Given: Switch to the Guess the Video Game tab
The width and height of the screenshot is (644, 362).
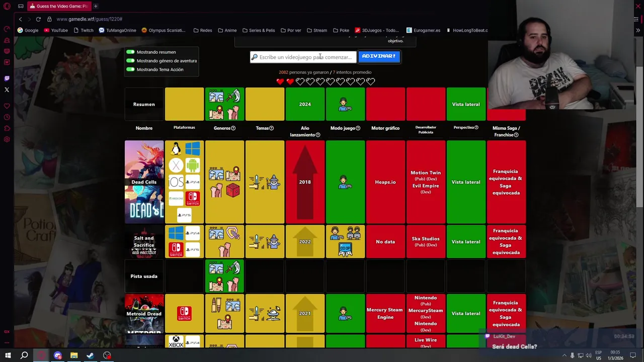Looking at the screenshot, I should [59, 6].
